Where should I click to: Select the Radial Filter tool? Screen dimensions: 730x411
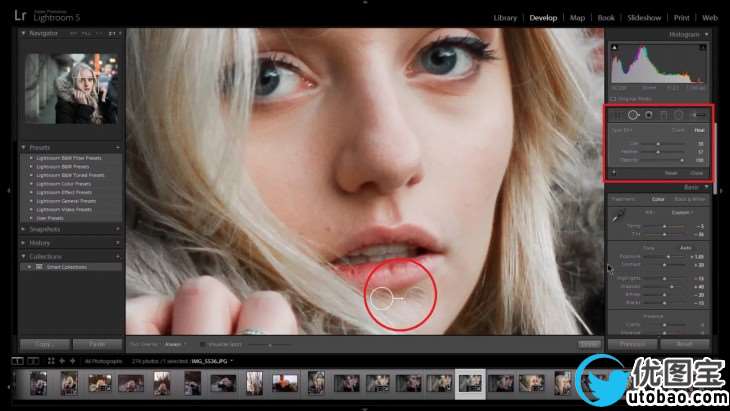tap(678, 114)
